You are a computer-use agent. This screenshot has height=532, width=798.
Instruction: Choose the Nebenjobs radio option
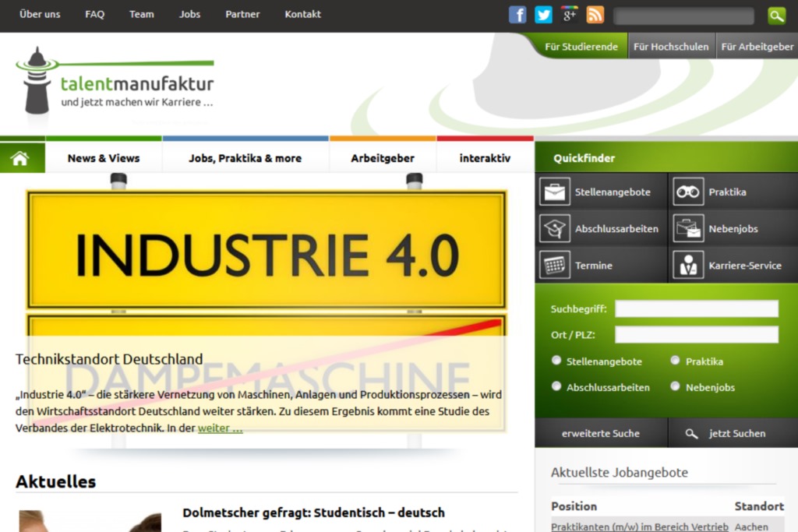click(x=676, y=386)
